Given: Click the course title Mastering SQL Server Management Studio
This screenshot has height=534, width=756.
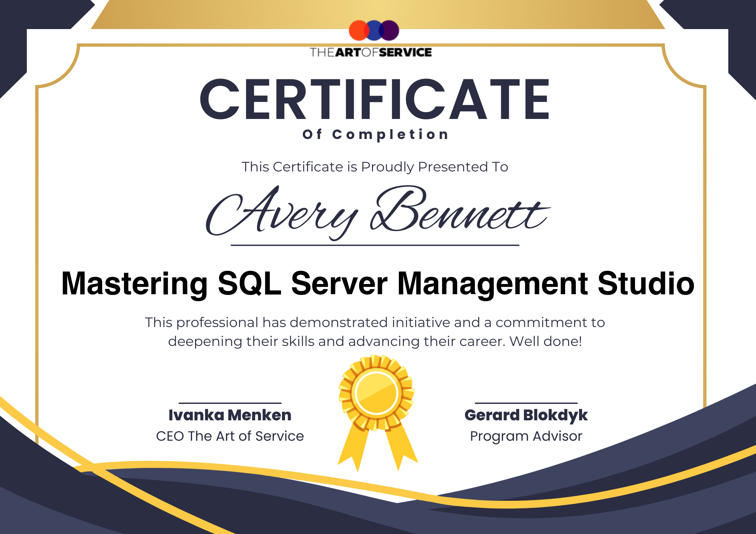Looking at the screenshot, I should pyautogui.click(x=378, y=284).
